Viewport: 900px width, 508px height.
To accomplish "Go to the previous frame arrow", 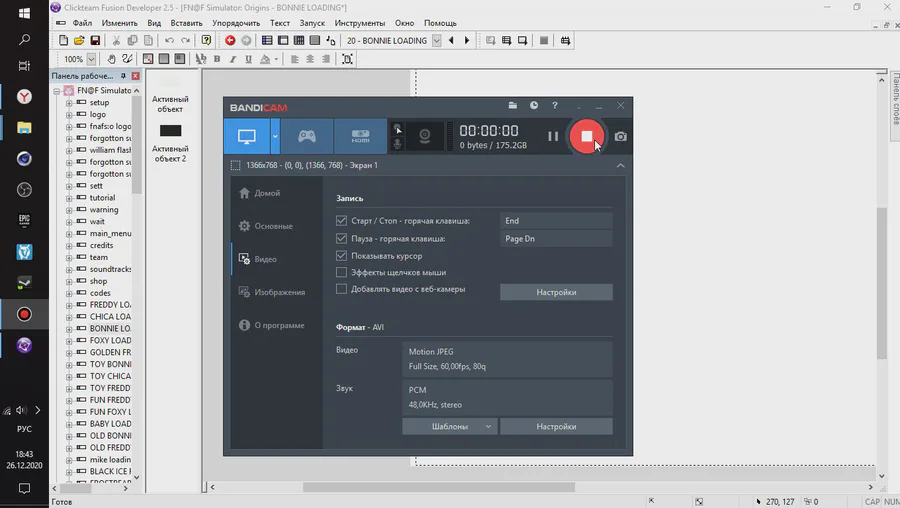I will click(451, 40).
